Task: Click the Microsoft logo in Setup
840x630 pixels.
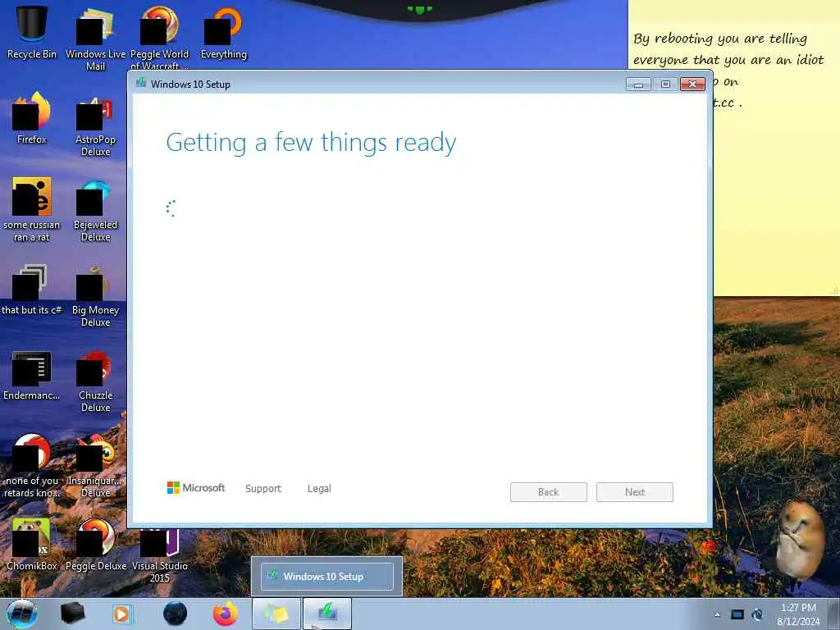Action: click(x=196, y=487)
